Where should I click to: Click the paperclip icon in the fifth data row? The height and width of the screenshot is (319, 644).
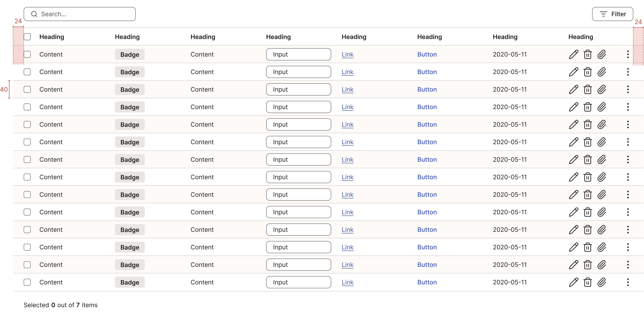coord(602,124)
